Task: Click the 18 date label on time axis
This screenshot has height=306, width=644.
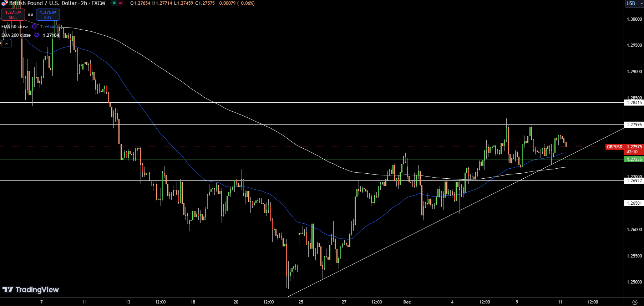Action: click(193, 302)
